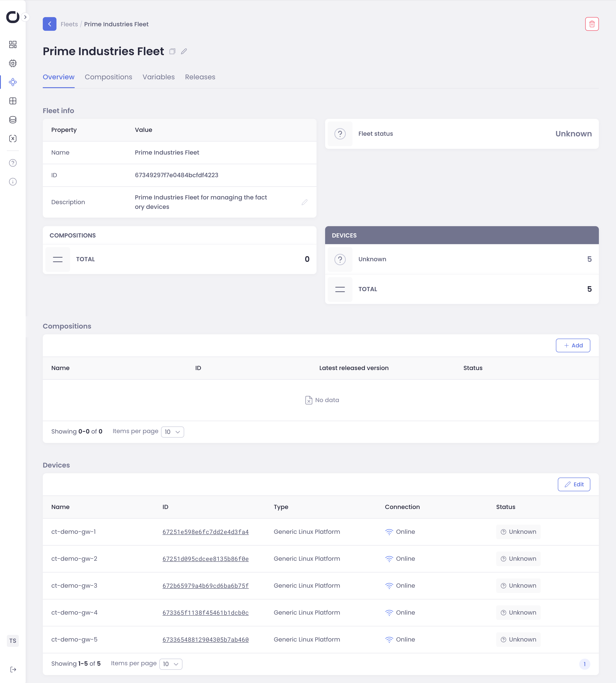Screen dimensions: 616x683
Task: Open the help question mark icon in the sidebar
Action: tap(13, 163)
